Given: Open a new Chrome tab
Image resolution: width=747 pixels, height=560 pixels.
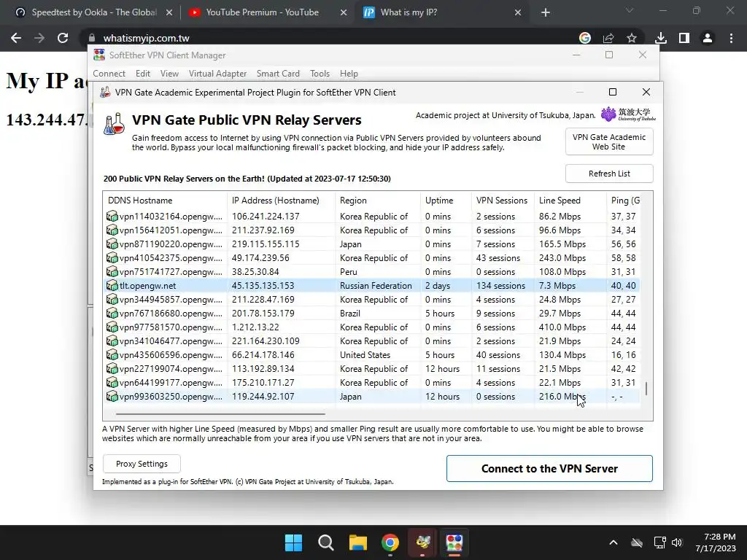Looking at the screenshot, I should [x=546, y=12].
